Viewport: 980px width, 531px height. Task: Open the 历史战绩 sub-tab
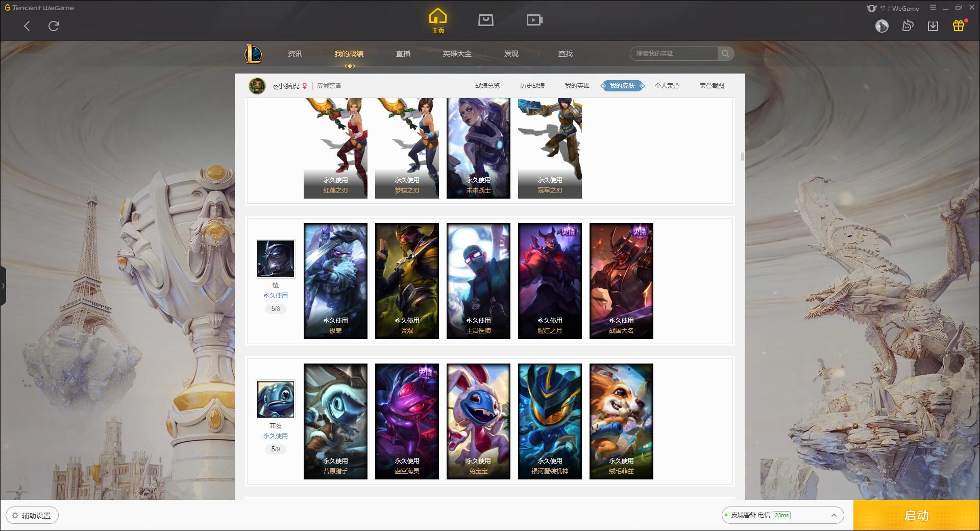532,86
